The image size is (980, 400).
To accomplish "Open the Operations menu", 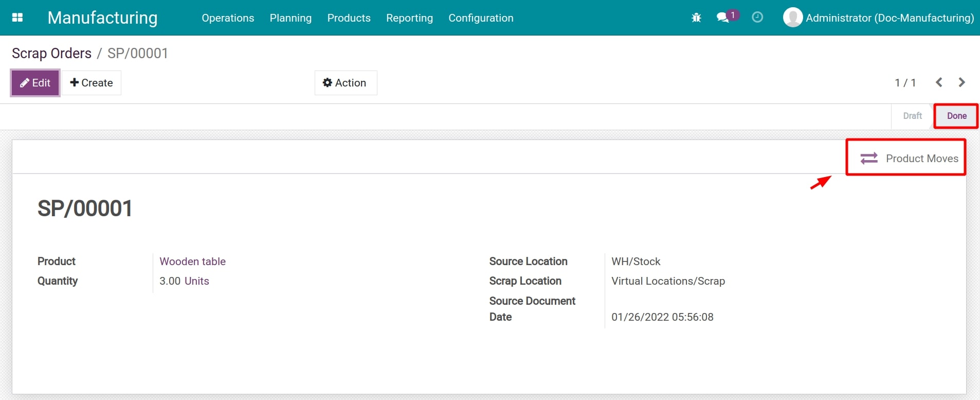I will [228, 18].
